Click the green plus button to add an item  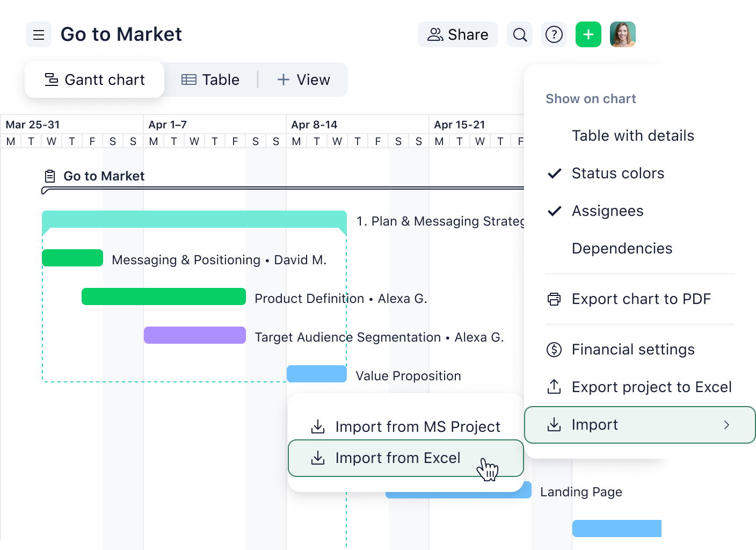(x=588, y=34)
